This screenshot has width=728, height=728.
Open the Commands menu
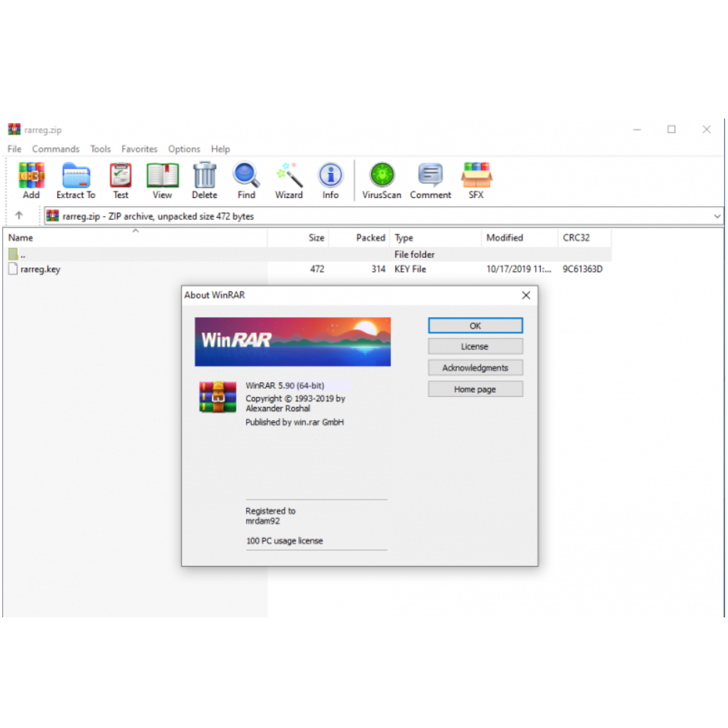coord(56,149)
